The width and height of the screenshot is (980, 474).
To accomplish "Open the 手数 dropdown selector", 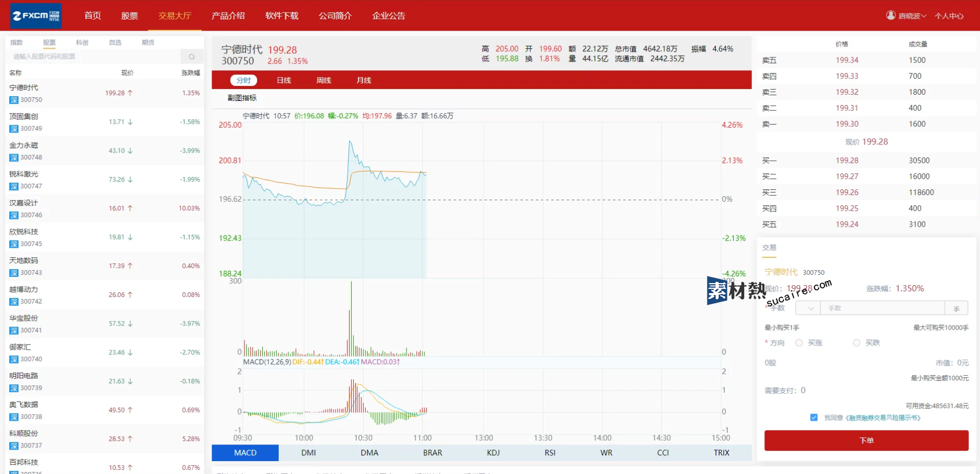I will click(x=808, y=308).
